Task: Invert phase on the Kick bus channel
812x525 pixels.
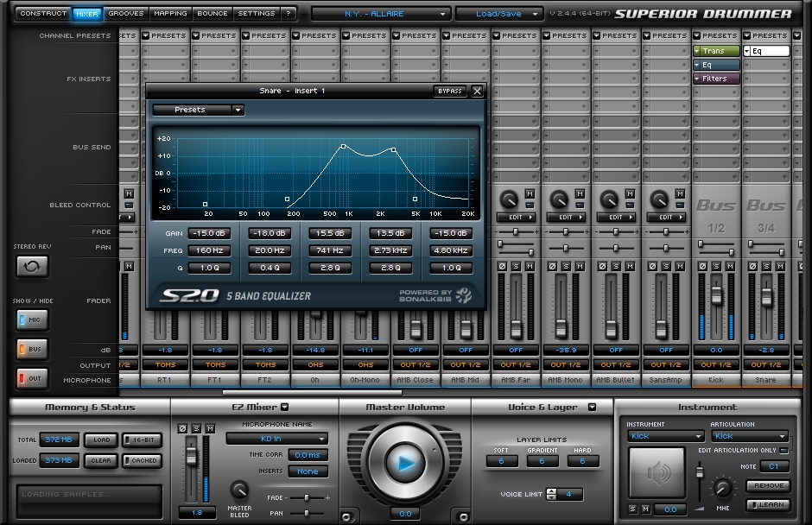Action: point(702,266)
